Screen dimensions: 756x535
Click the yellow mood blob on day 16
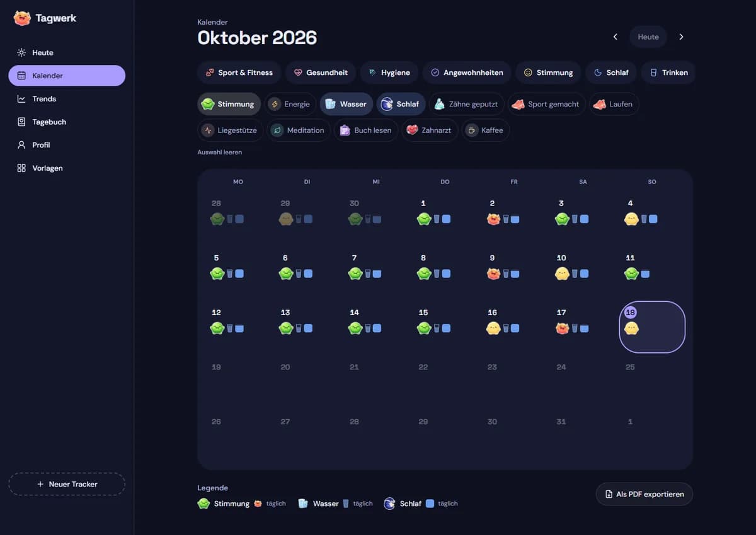[x=493, y=328]
